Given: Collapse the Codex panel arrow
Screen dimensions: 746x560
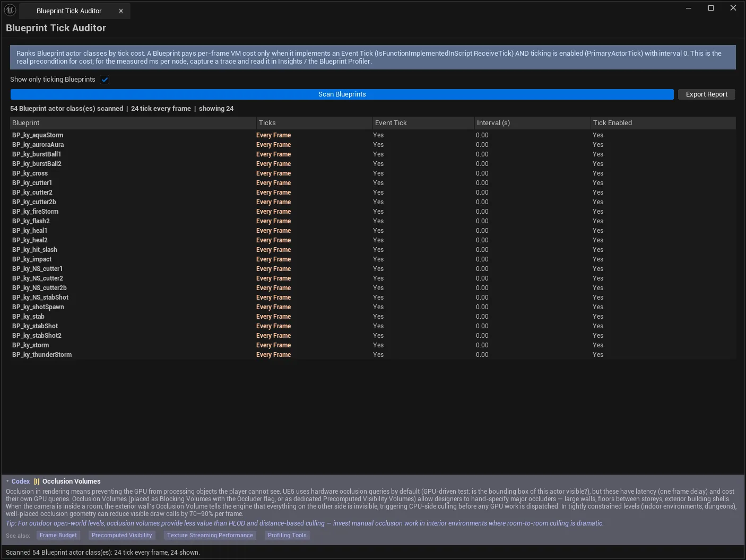Looking at the screenshot, I should (7, 482).
